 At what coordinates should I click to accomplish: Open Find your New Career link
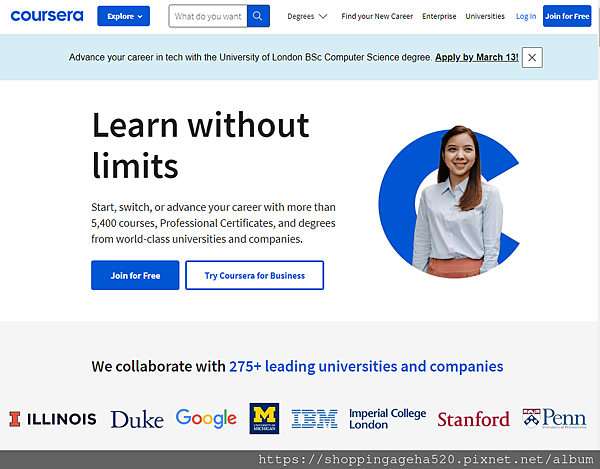377,16
